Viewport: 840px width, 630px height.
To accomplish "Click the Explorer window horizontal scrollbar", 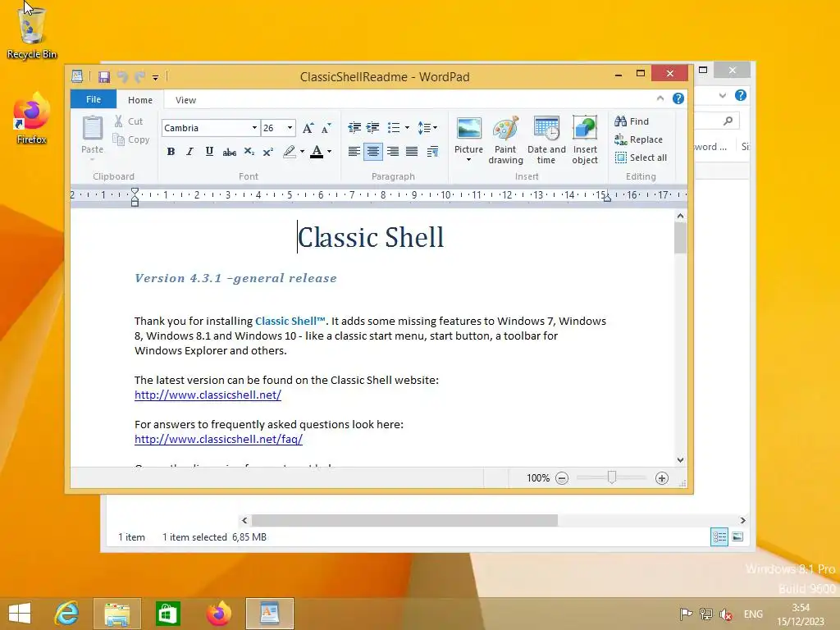I will pyautogui.click(x=404, y=520).
